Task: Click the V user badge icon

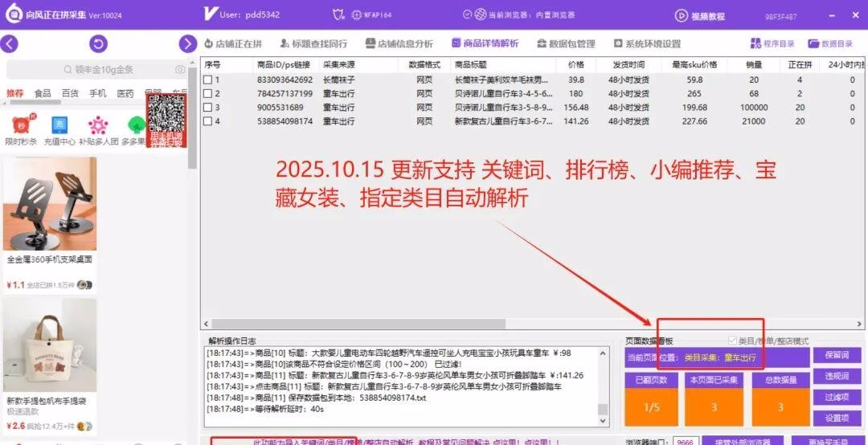Action: [210, 14]
